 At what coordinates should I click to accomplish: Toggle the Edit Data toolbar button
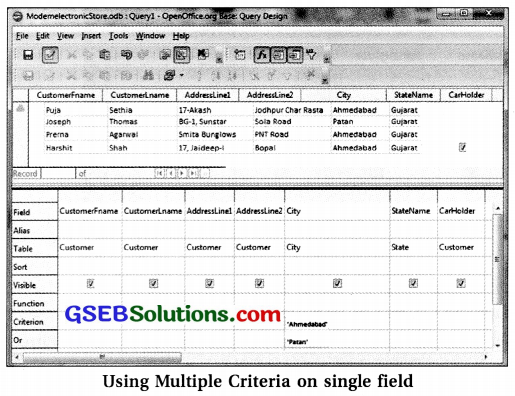pyautogui.click(x=50, y=55)
